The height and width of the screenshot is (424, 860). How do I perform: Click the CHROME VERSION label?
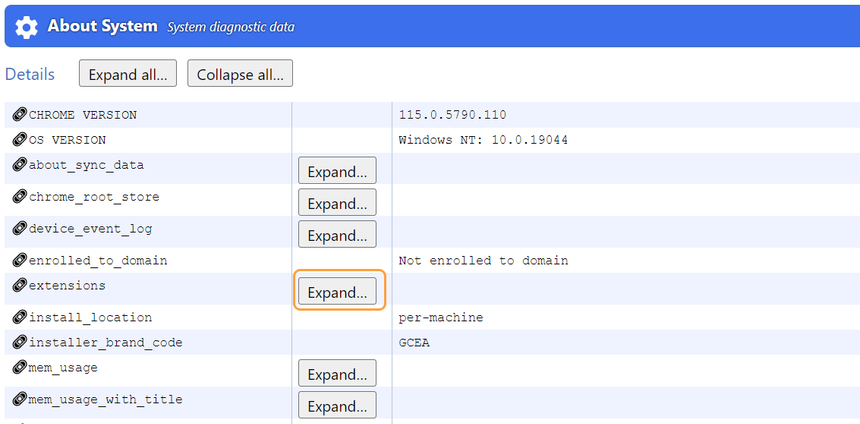click(83, 115)
